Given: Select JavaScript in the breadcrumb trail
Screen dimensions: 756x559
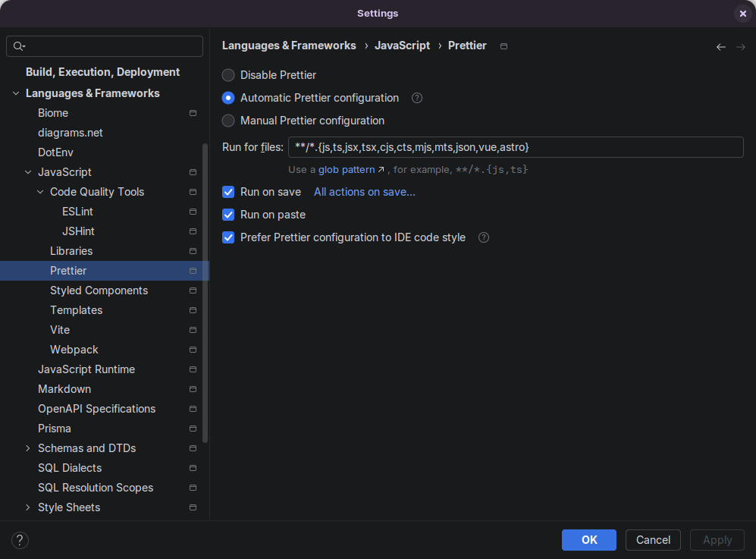Looking at the screenshot, I should pos(402,46).
